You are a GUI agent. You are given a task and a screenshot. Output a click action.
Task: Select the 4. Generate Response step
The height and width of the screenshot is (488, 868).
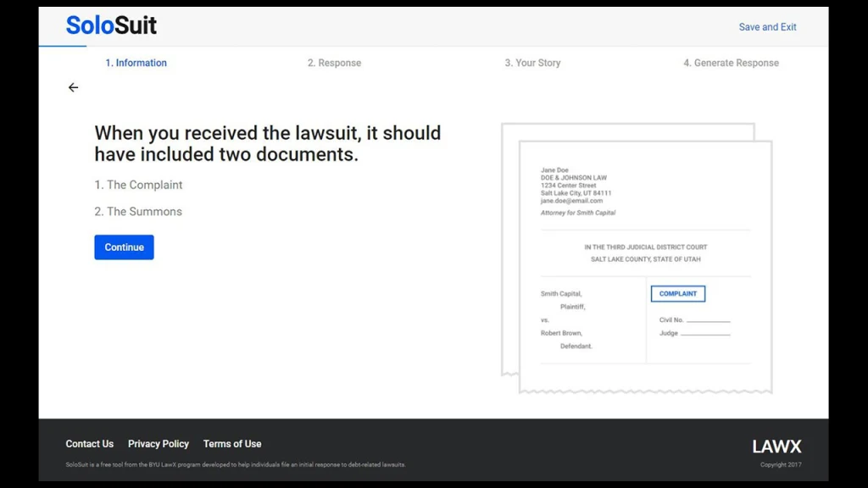coord(731,63)
